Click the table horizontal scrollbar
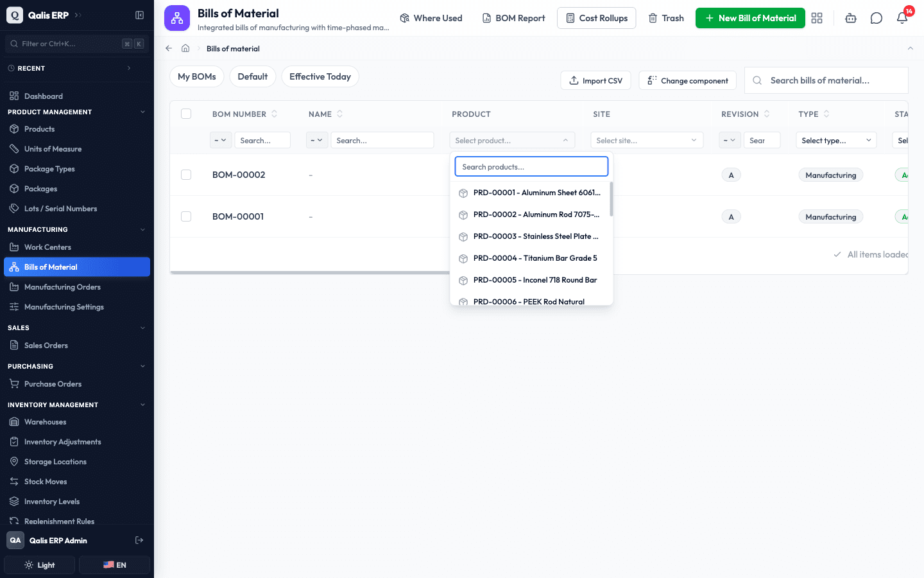Screen dimensions: 924x578 tap(310, 272)
